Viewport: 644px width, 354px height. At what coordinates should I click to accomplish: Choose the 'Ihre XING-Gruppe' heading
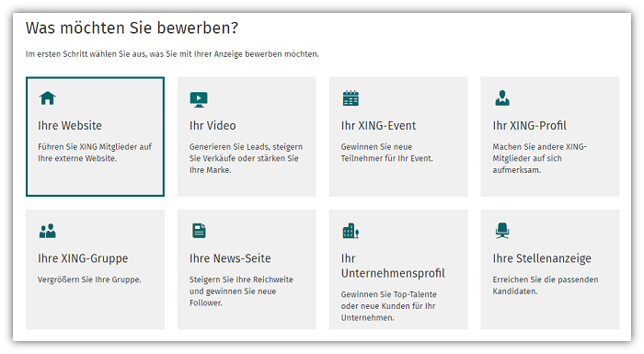click(x=83, y=258)
